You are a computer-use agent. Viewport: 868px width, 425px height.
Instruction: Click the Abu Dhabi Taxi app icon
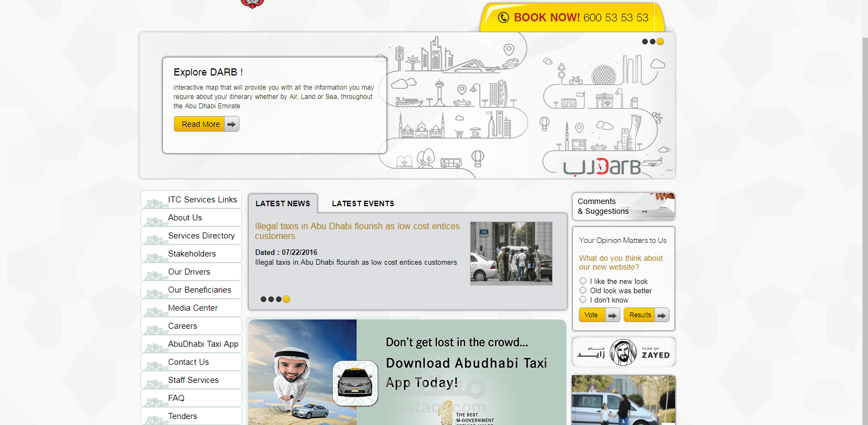(355, 383)
